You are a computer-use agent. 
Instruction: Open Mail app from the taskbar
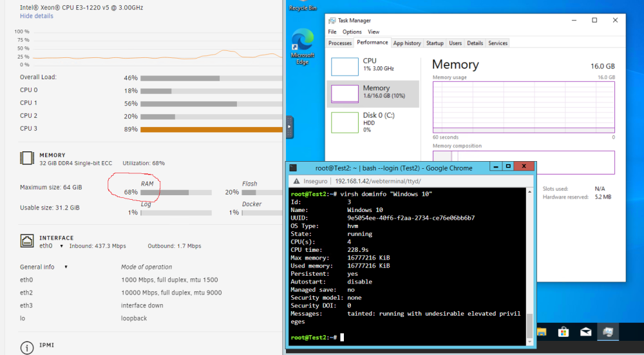coord(585,332)
